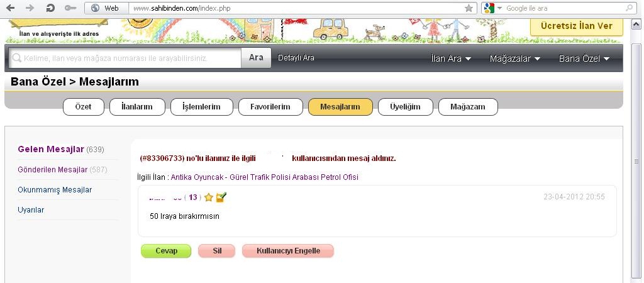Reload the page using the refresh icon
The width and height of the screenshot is (644, 283).
[x=50, y=8]
